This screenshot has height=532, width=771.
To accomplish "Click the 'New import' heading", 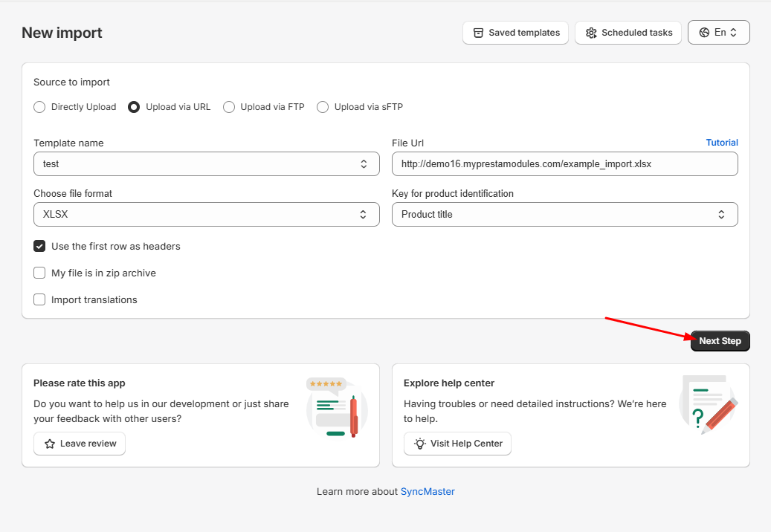I will pos(62,33).
